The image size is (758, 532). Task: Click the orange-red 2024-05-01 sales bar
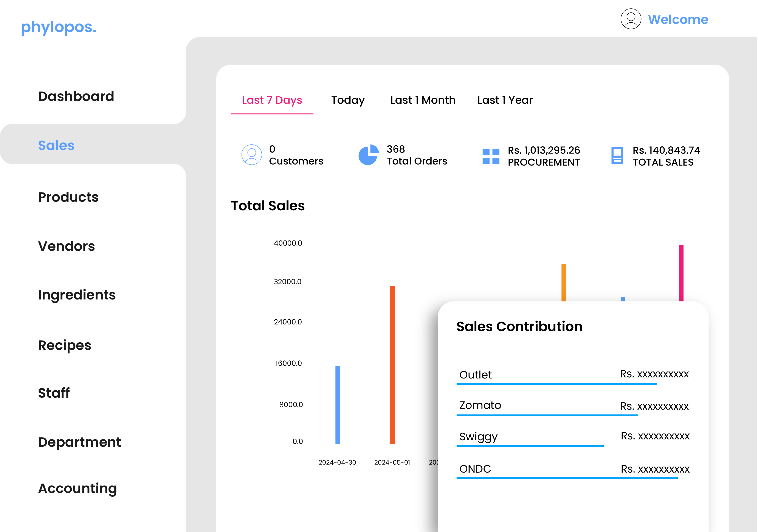click(392, 365)
